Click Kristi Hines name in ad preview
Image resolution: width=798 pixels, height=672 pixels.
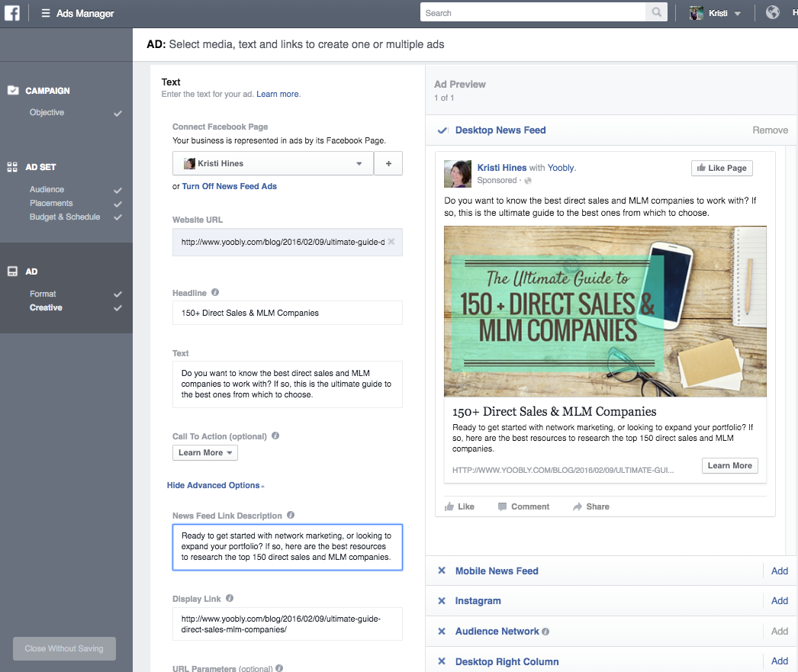click(x=502, y=167)
